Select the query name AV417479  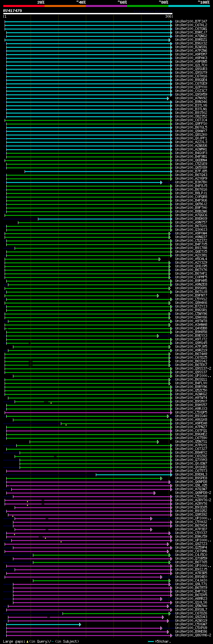click(13, 11)
